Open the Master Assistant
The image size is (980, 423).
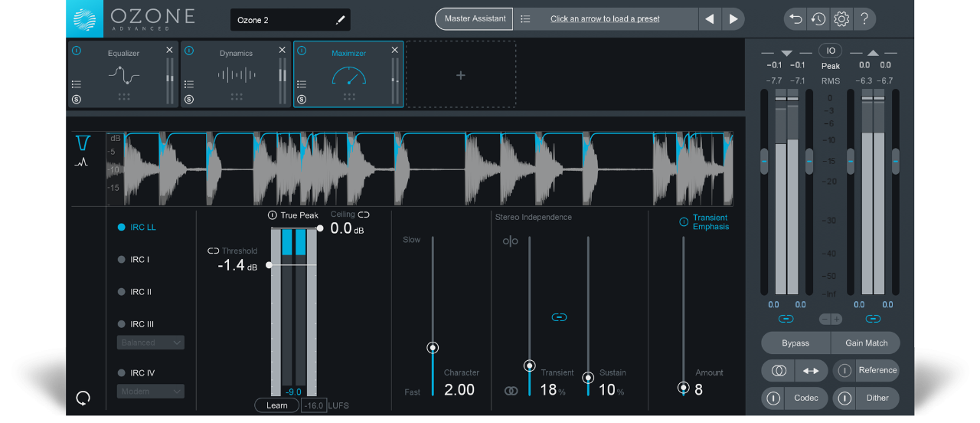pos(475,19)
